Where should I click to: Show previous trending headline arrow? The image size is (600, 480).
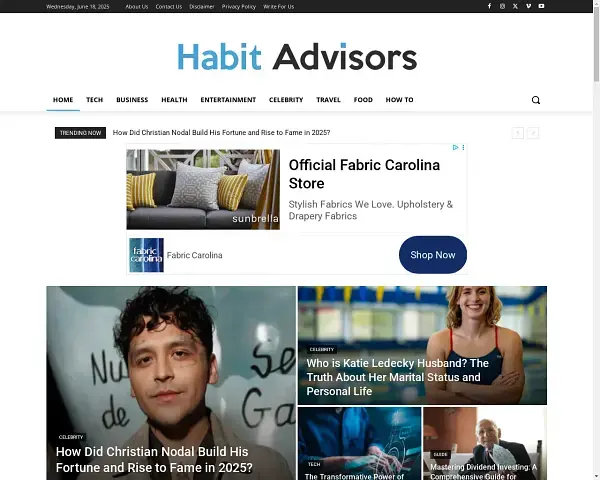tap(517, 133)
